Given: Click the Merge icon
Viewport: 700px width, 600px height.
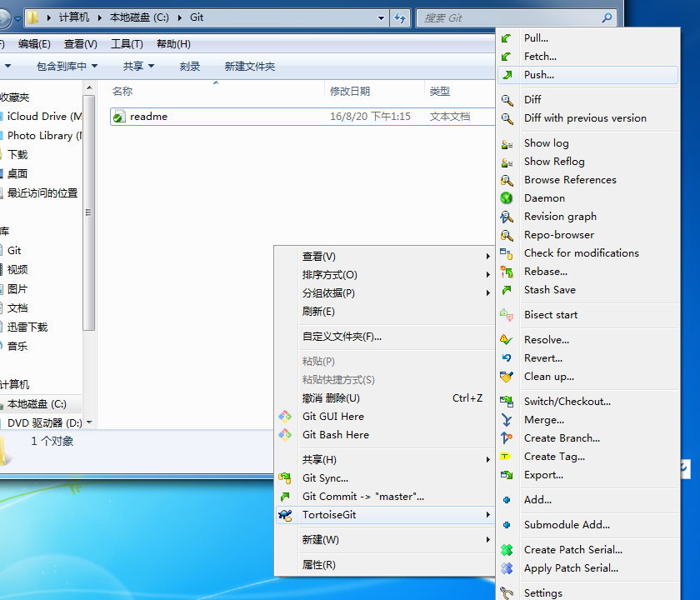Looking at the screenshot, I should (x=507, y=420).
